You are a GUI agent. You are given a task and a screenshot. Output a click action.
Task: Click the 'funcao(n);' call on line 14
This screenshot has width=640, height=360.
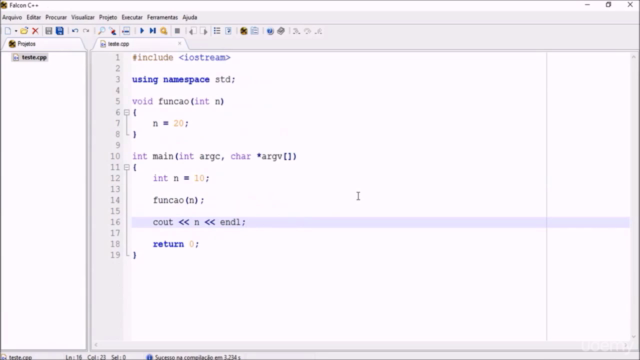point(178,200)
